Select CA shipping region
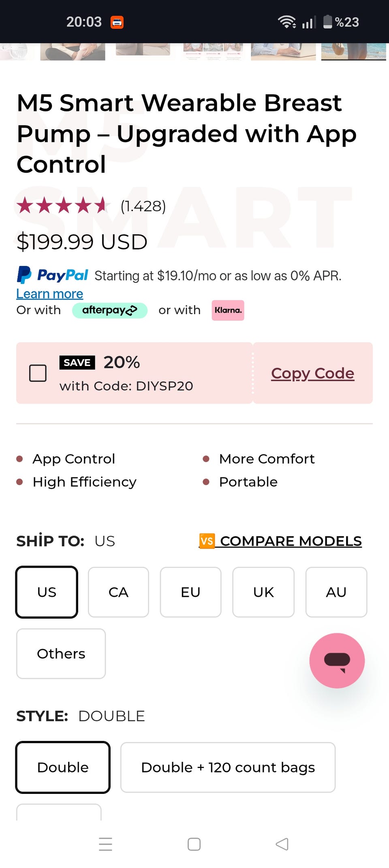This screenshot has height=868, width=389. pos(118,592)
